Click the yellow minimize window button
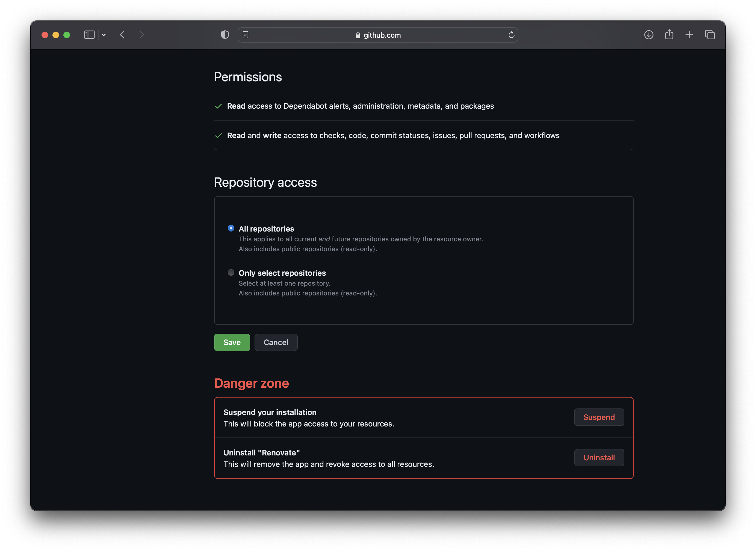This screenshot has width=756, height=551. pos(56,35)
